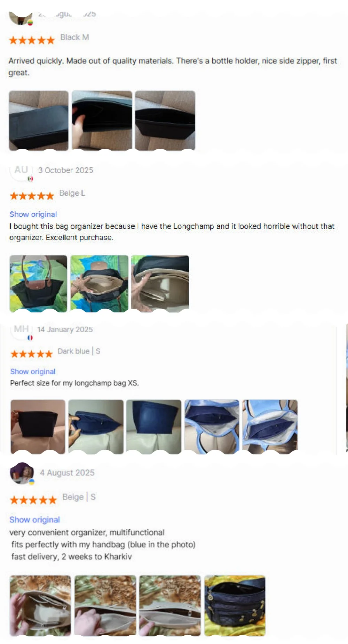The image size is (348, 644).
Task: Click the France flag badge on the MH avatar
Action: click(x=30, y=337)
